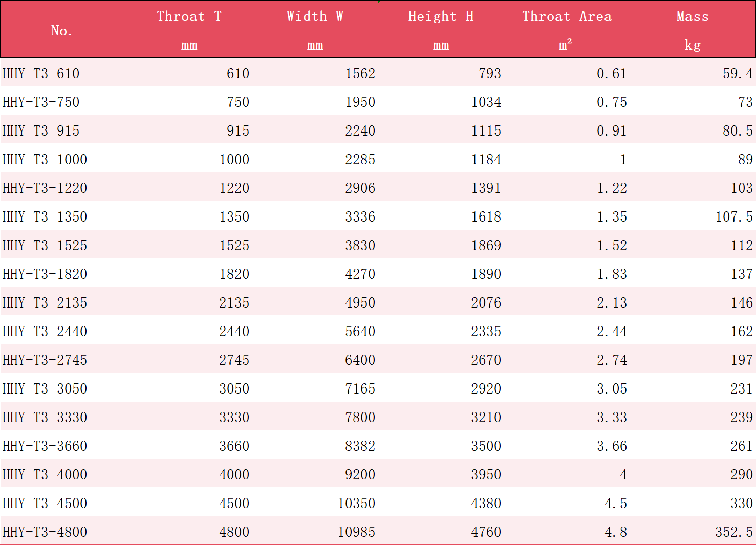Select the 'Height H' header cell
The height and width of the screenshot is (545, 756).
(441, 16)
